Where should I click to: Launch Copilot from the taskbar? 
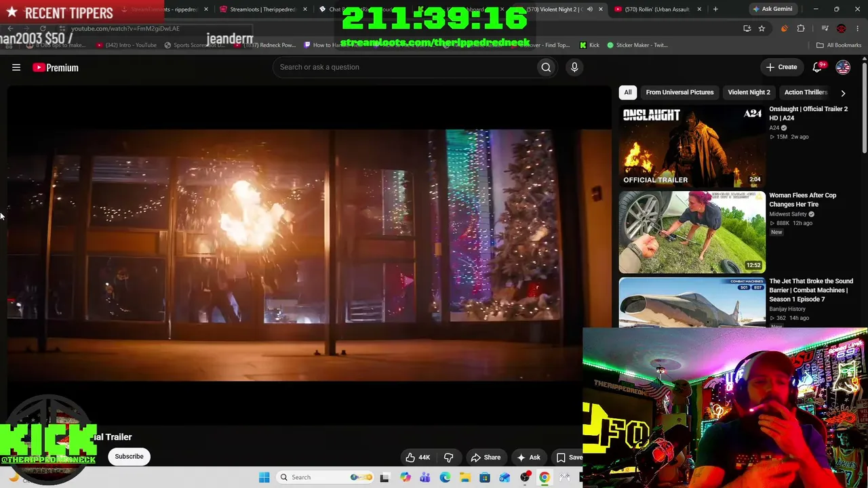click(x=405, y=477)
